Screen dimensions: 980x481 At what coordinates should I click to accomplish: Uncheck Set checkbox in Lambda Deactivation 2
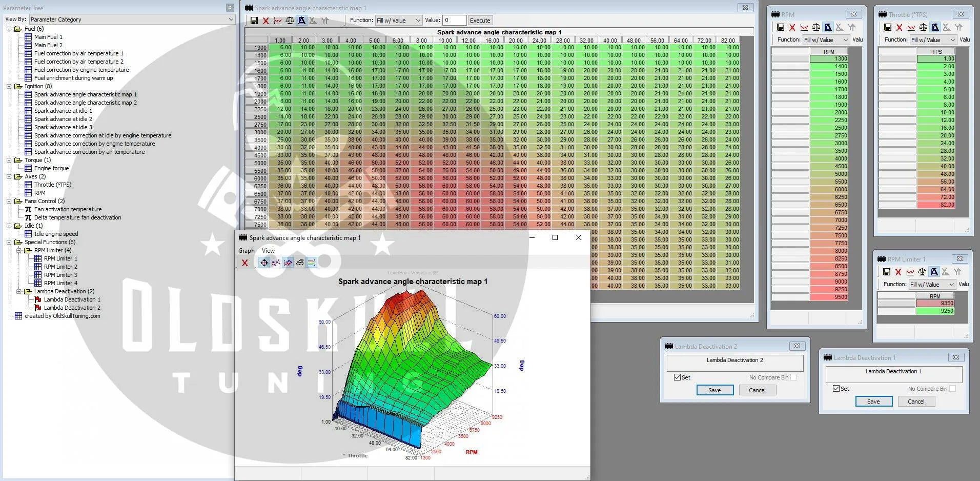[677, 377]
